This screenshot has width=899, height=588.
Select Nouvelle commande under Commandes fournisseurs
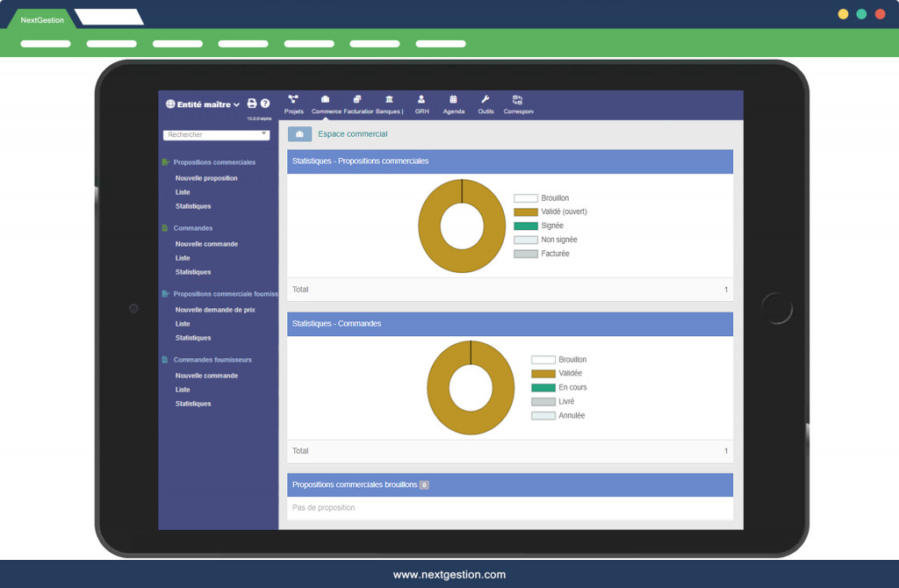206,376
